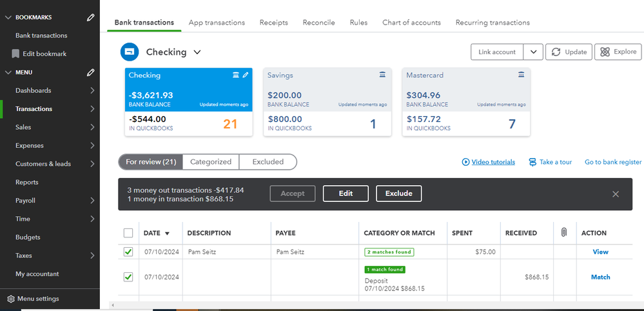
Task: Click the blue Checking account icon
Action: coord(130,52)
